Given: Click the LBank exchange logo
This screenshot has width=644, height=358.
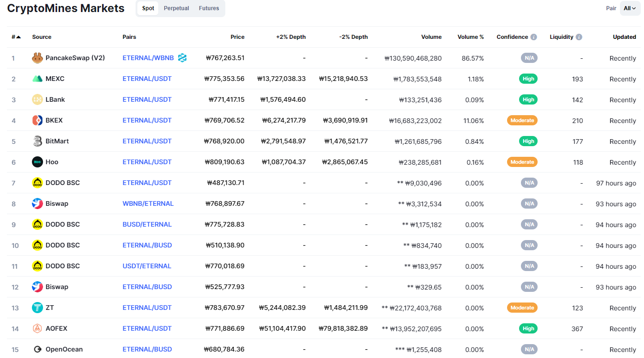Looking at the screenshot, I should [37, 99].
